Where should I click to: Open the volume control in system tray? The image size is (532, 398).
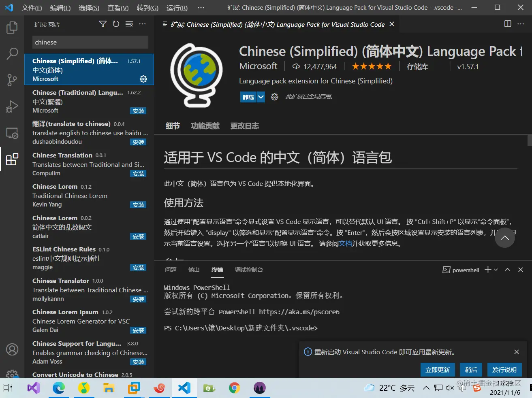(450, 388)
